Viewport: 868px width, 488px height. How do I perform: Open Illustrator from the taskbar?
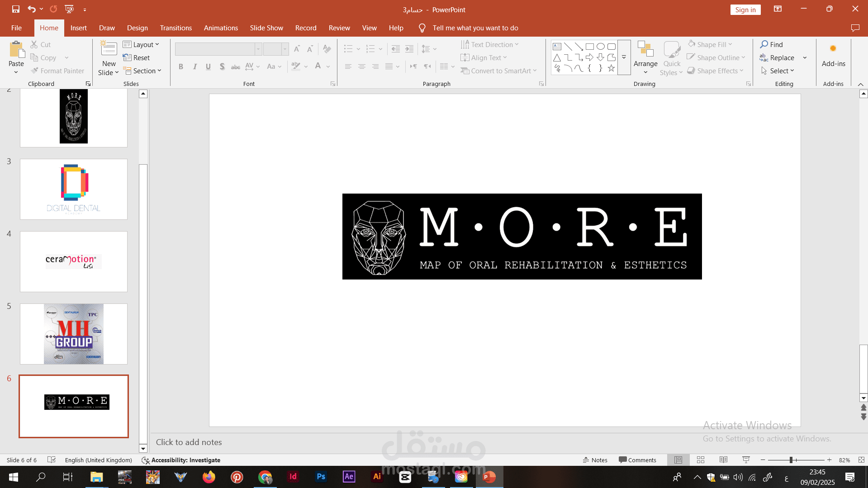pyautogui.click(x=377, y=477)
